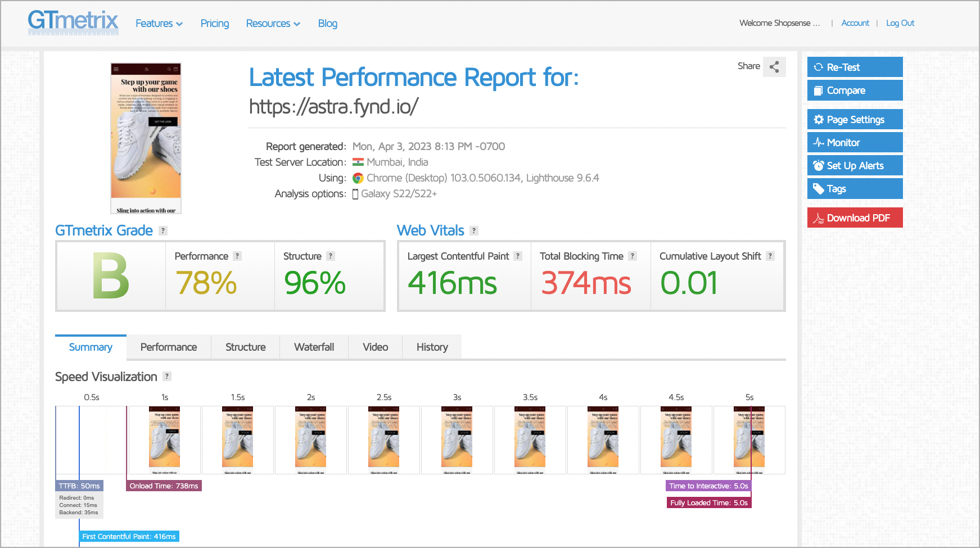This screenshot has height=548, width=980.
Task: Click the Onload Time: 738ms marker
Action: point(164,486)
